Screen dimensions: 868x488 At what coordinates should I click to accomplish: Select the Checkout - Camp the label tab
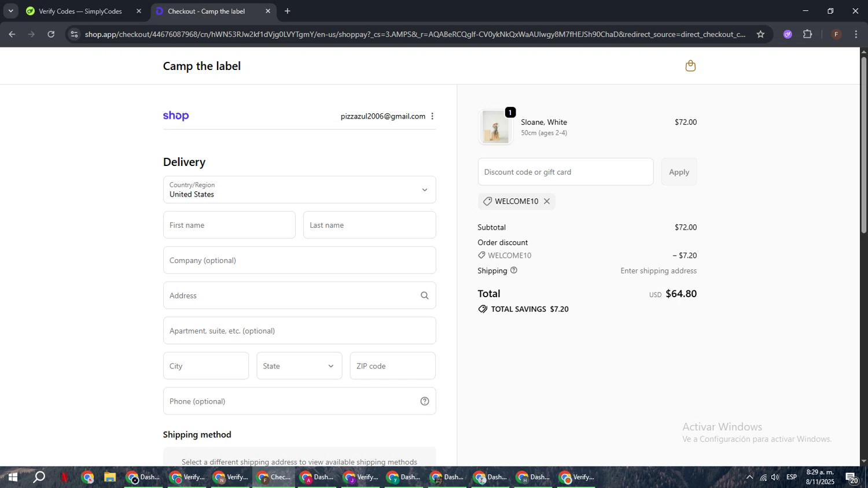(x=213, y=11)
